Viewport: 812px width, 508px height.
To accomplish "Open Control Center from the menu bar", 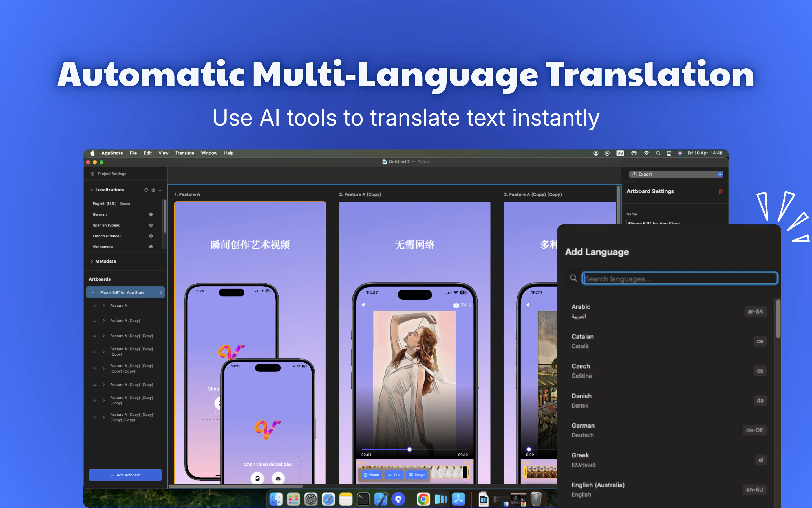I will click(x=669, y=153).
